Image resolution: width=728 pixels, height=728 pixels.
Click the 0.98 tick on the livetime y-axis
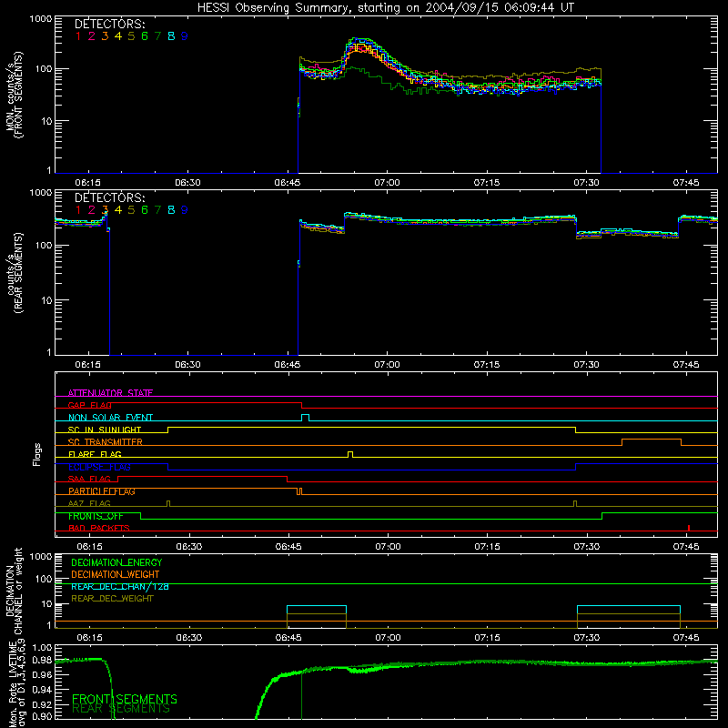coord(43,660)
